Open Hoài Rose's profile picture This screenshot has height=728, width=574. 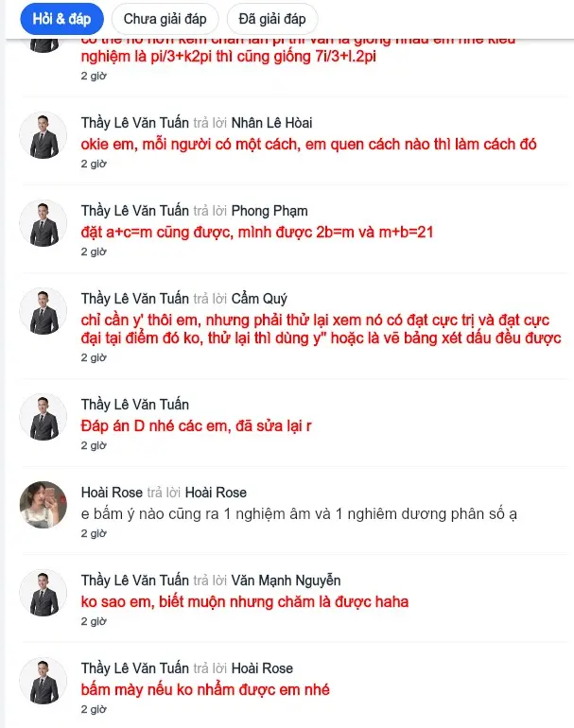43,505
